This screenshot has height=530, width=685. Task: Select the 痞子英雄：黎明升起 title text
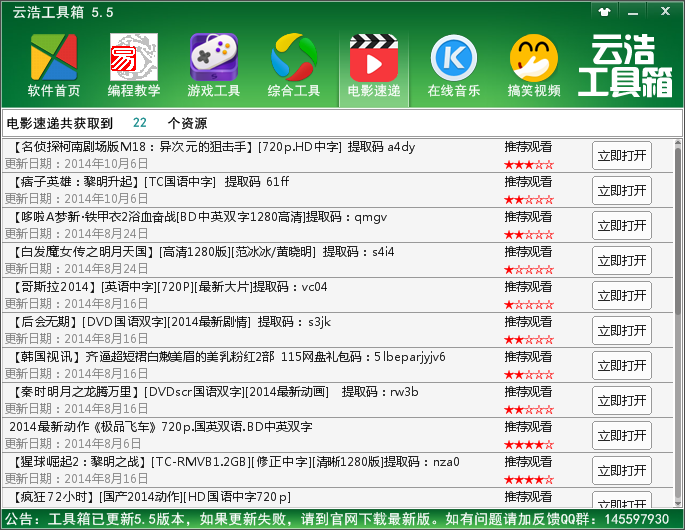tap(149, 182)
